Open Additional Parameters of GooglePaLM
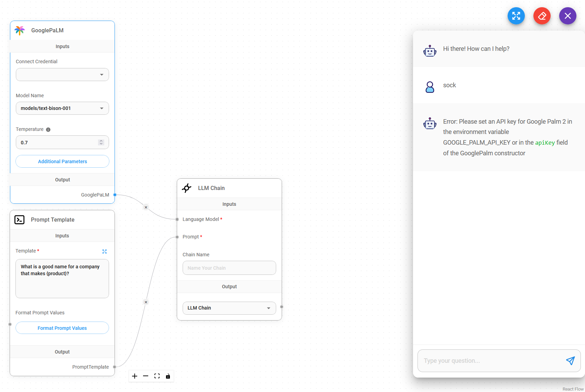This screenshot has width=585, height=392. pos(62,161)
